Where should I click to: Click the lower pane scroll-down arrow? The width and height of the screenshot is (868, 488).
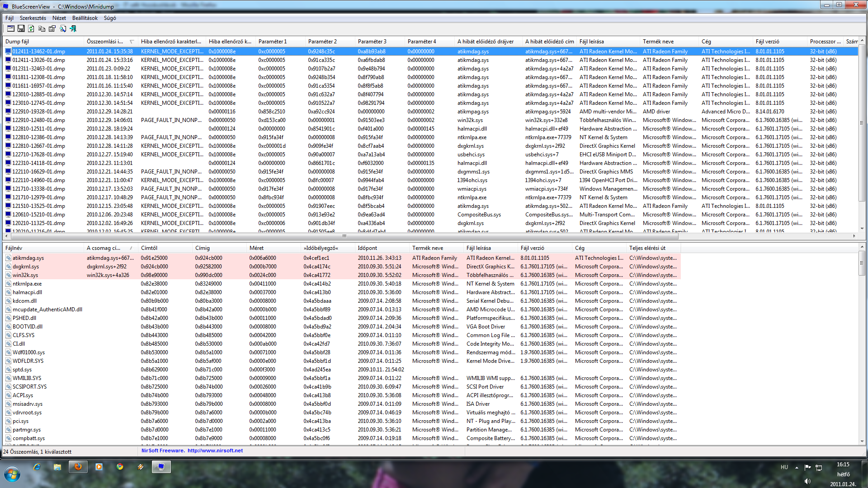click(x=862, y=441)
